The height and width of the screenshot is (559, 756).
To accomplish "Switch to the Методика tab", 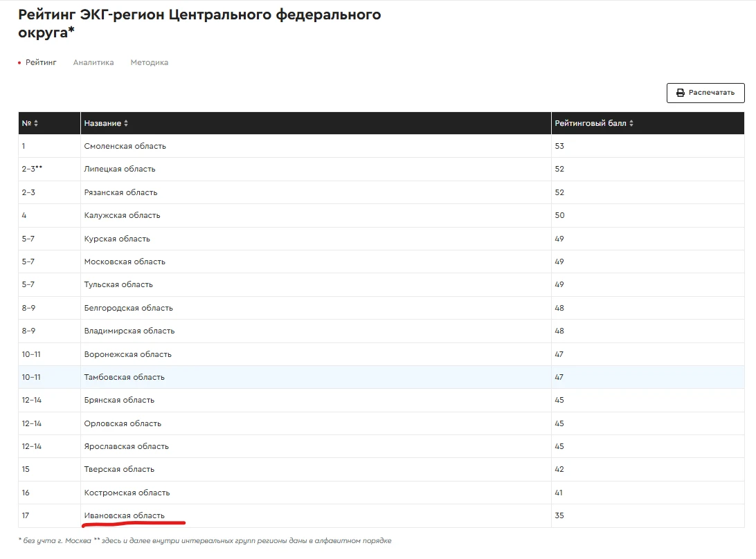I will 150,62.
